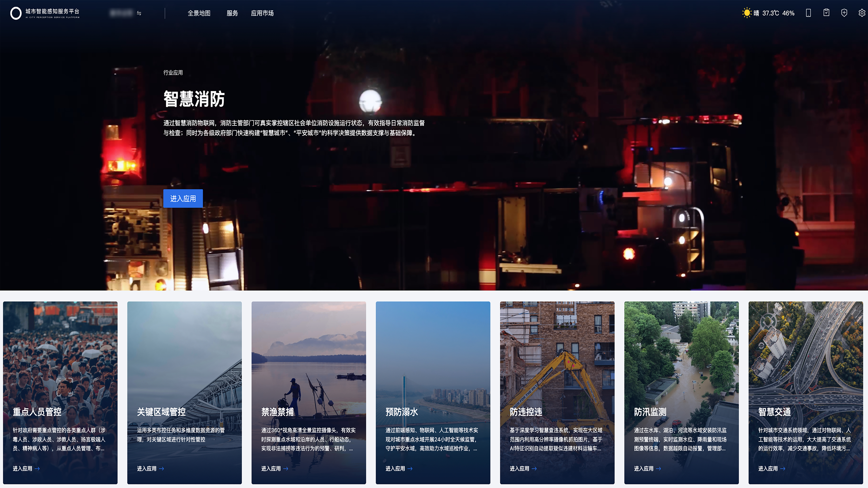This screenshot has height=488, width=868.
Task: Click the switch arrows icon beside blurred name
Action: click(x=139, y=13)
